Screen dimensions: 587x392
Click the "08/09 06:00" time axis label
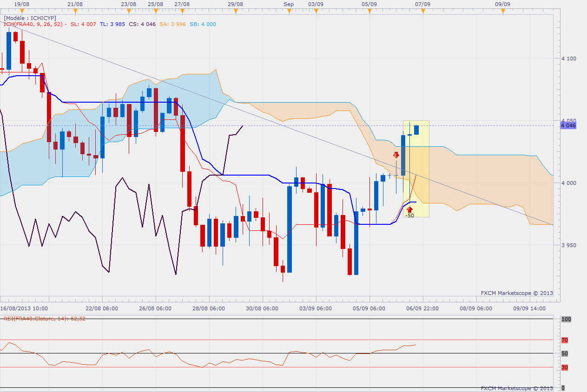476,308
